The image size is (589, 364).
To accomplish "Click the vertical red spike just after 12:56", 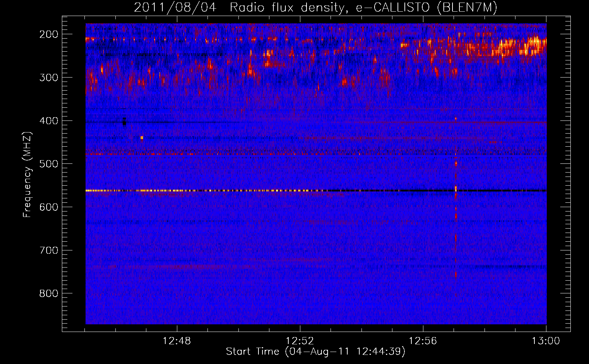I will pos(456,198).
